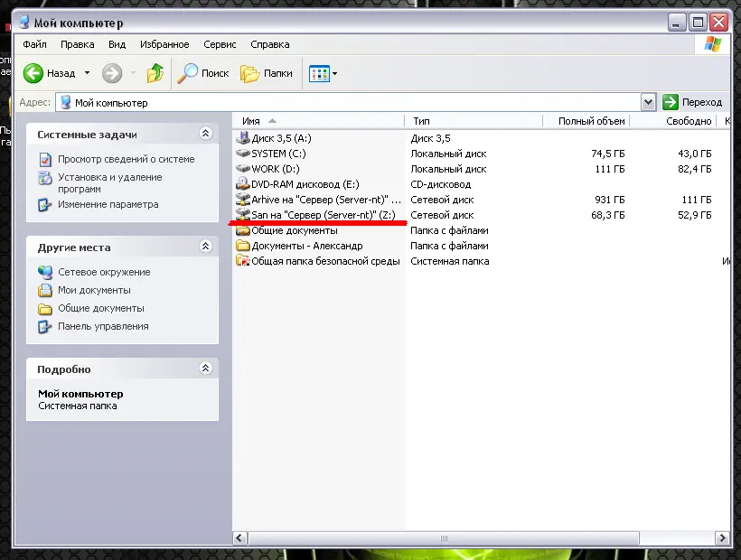Open Search with the magnifier icon

(187, 73)
